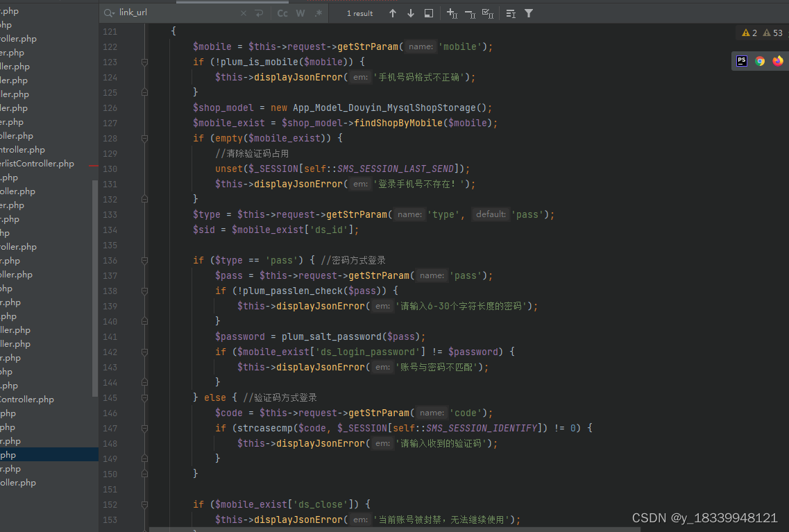Go to previous occurrence with up arrow

(x=393, y=13)
